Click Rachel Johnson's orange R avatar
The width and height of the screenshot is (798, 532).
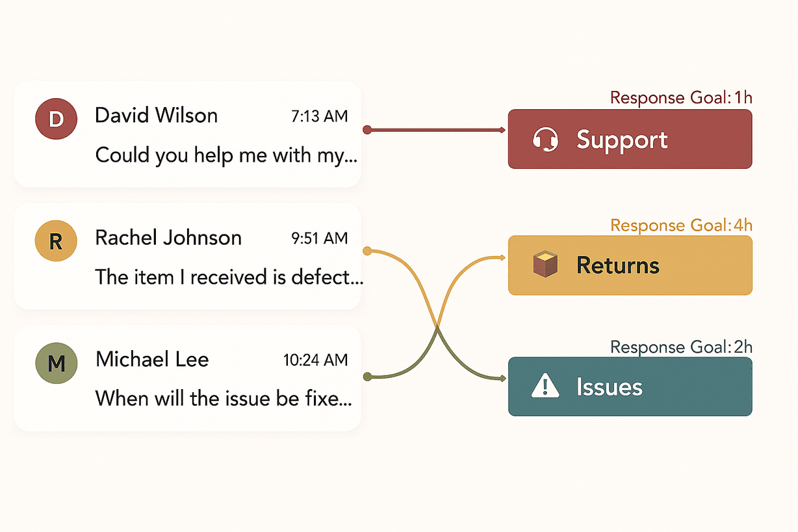[56, 240]
